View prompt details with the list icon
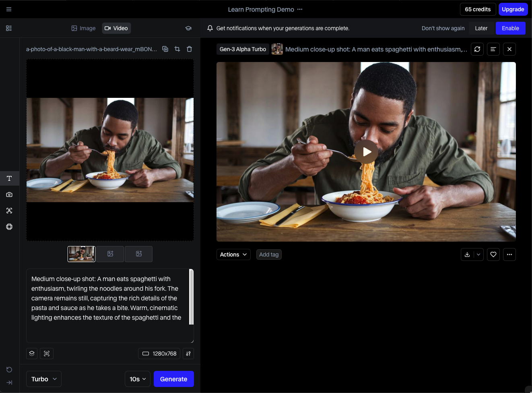 tap(493, 49)
